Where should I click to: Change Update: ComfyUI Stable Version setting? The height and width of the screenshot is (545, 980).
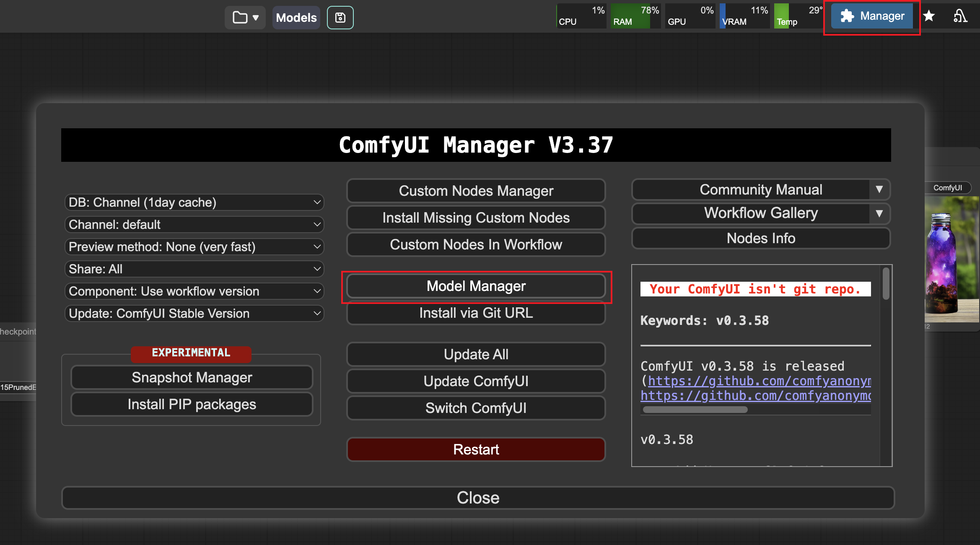coord(194,313)
